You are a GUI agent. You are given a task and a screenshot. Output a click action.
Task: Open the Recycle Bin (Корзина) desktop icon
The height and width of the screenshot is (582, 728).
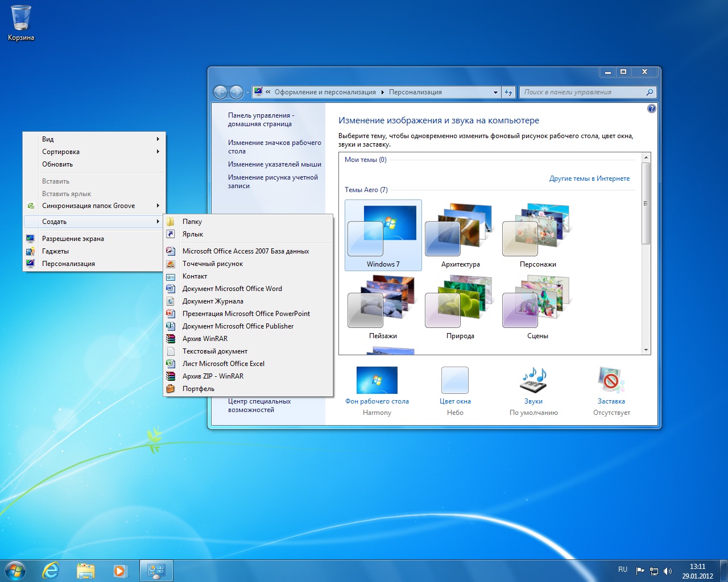(x=21, y=23)
